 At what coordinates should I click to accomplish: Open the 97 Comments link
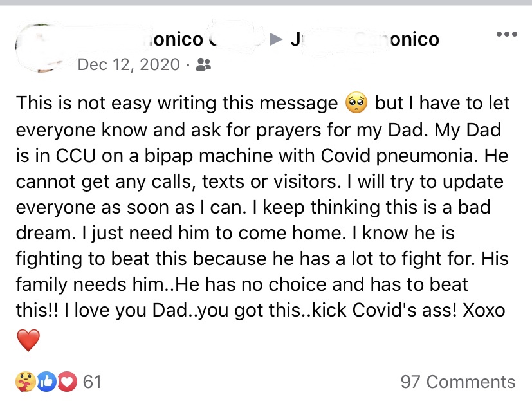click(457, 382)
